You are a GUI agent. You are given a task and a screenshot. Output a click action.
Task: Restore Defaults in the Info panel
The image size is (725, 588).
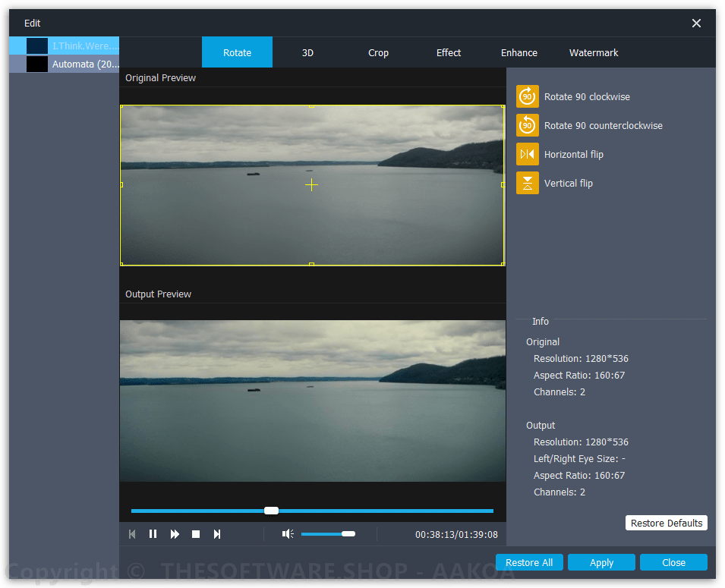point(666,523)
